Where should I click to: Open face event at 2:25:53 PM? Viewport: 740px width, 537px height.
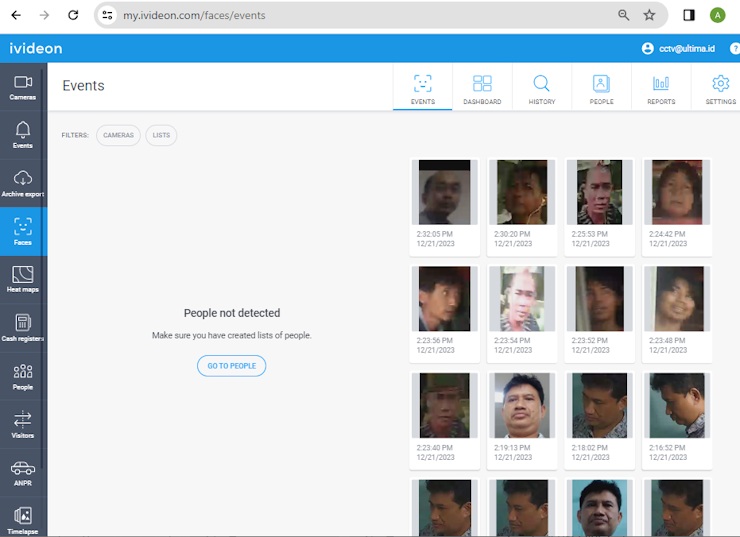[x=599, y=207]
